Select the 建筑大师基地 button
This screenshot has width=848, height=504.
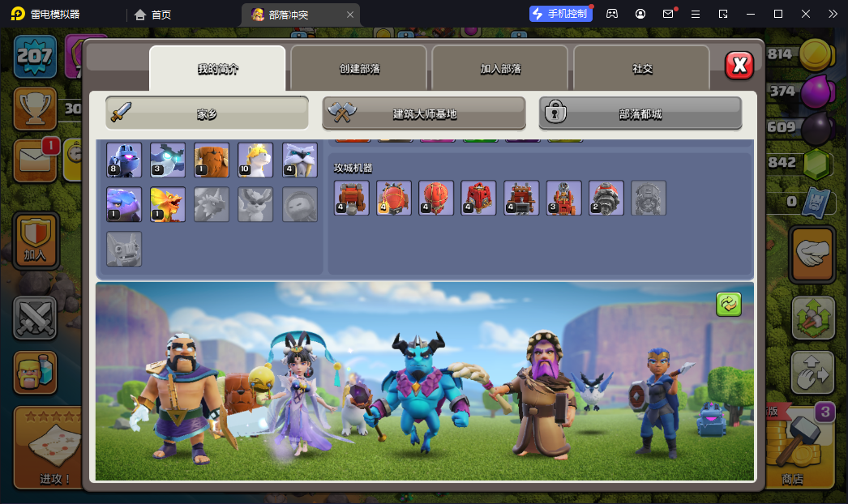[x=424, y=113]
